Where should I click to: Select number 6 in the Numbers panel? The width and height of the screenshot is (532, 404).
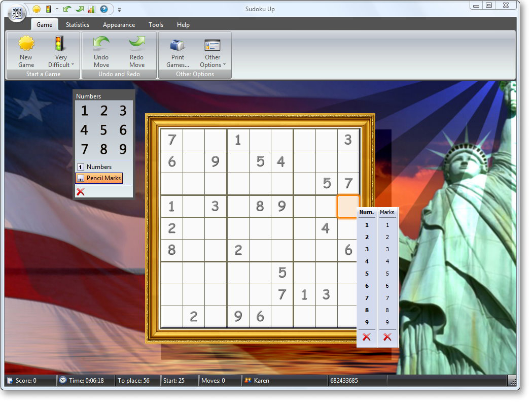[x=123, y=130]
